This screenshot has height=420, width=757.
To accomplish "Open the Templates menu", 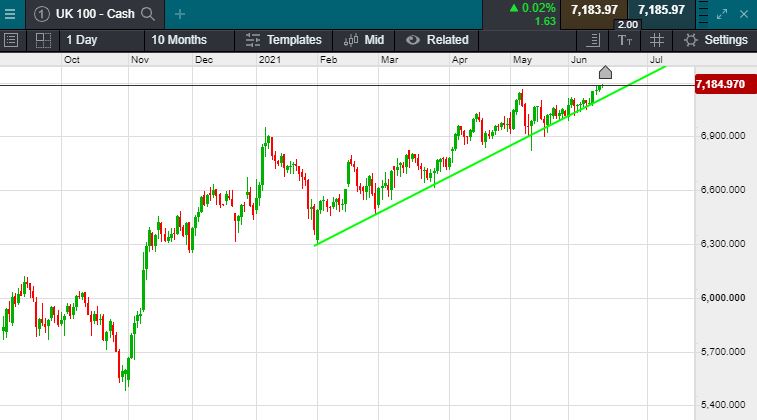I will point(284,40).
